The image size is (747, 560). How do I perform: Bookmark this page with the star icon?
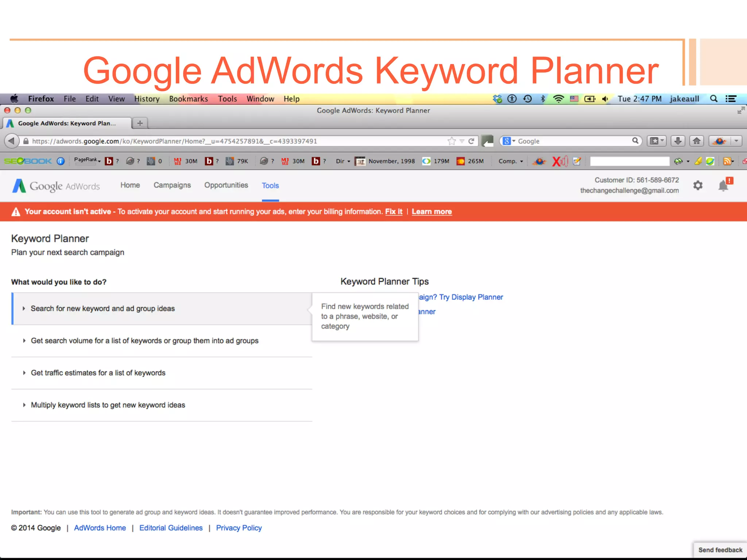pos(452,141)
